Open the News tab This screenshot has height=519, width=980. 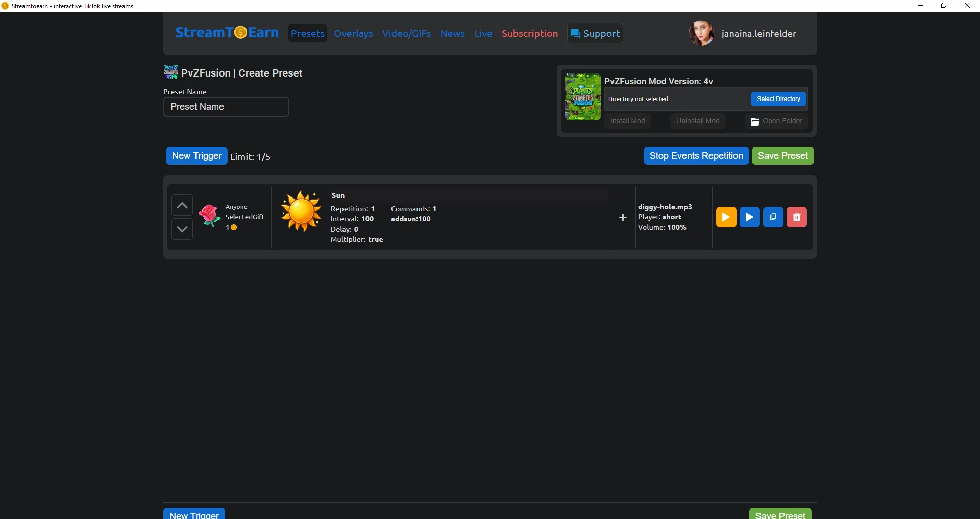click(x=453, y=33)
